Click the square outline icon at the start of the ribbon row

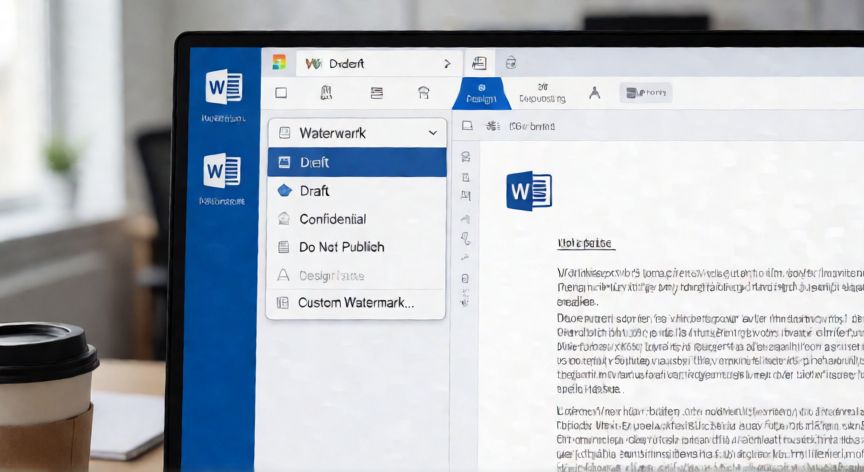[281, 93]
